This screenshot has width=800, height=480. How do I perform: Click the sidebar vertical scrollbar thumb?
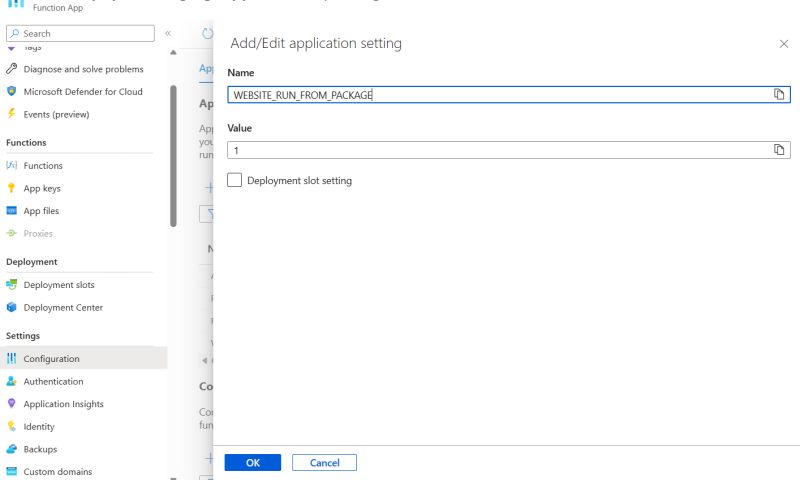(x=173, y=156)
